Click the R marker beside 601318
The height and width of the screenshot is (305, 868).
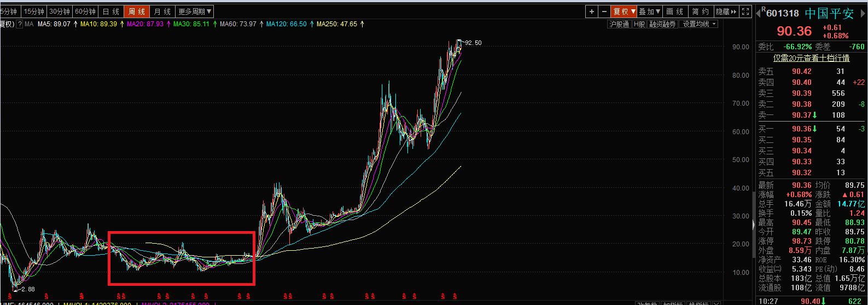pyautogui.click(x=763, y=9)
